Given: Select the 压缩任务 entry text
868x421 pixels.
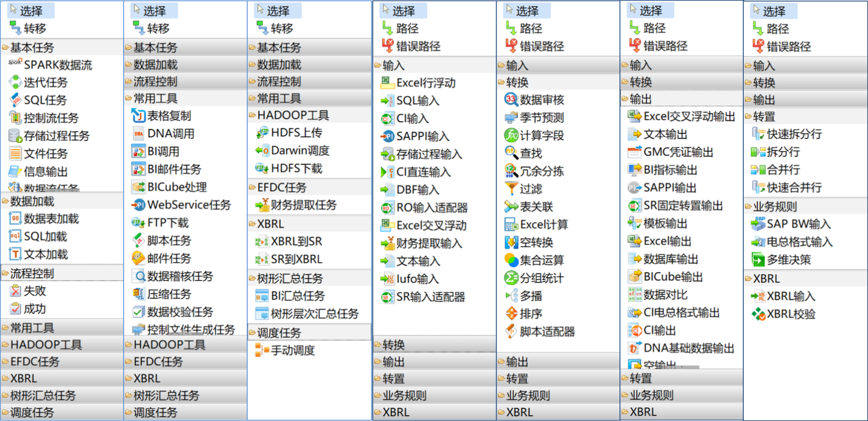Looking at the screenshot, I should pos(169,294).
